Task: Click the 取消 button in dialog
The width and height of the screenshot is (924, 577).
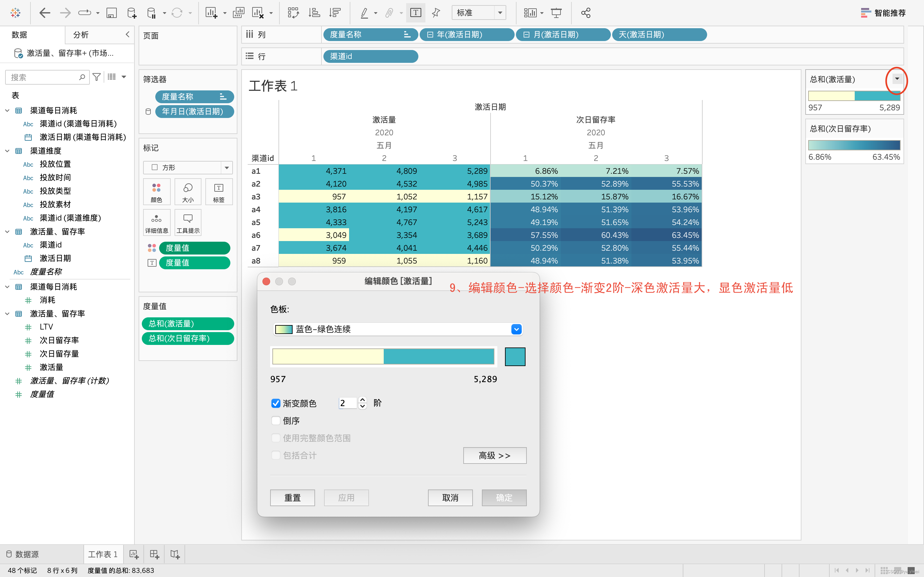Action: (x=450, y=498)
